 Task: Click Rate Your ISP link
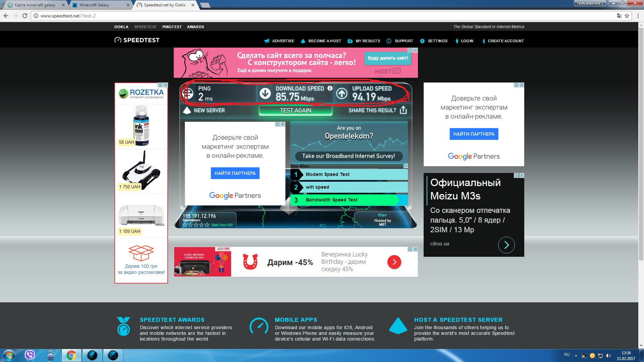222,225
